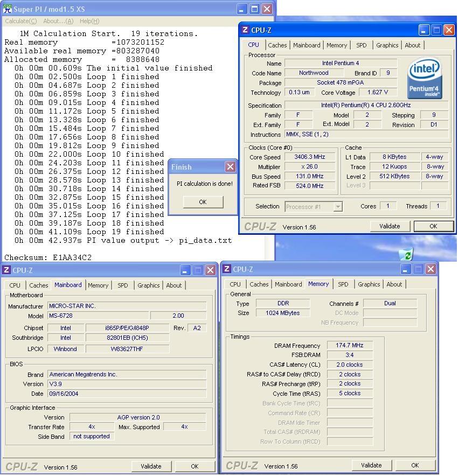Select SPD tab in Memory CPU-Z window

pos(343,284)
